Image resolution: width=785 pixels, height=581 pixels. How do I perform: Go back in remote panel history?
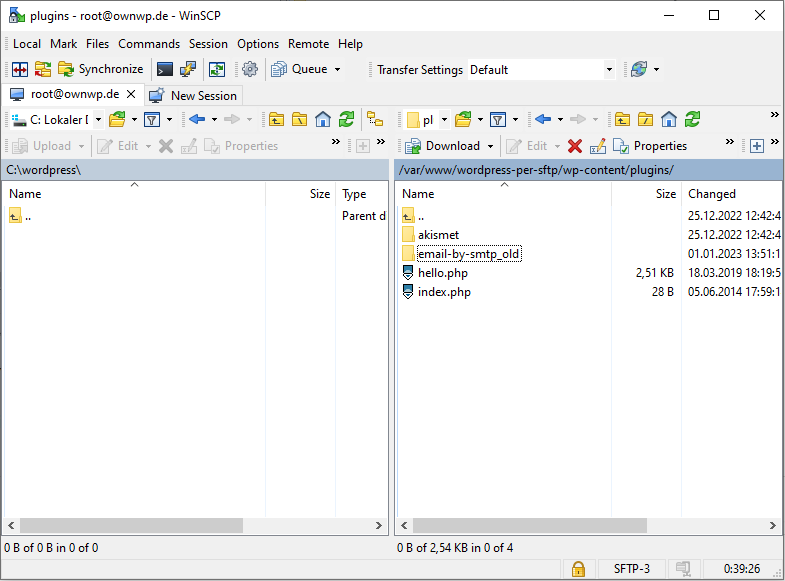[543, 119]
